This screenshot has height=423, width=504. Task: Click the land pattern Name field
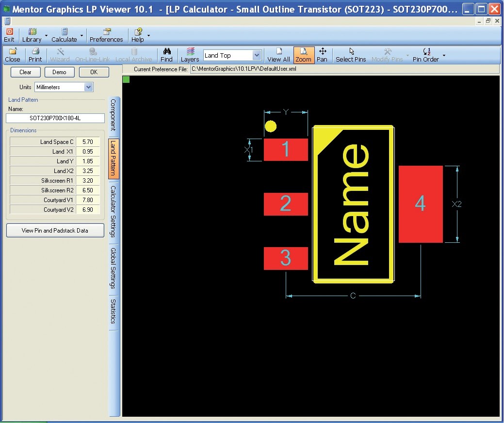55,118
